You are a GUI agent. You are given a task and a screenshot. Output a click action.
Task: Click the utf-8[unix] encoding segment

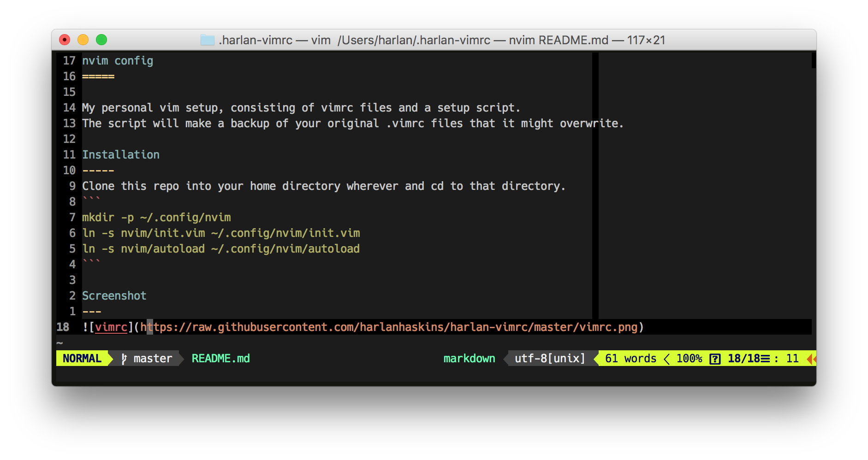[x=550, y=359]
